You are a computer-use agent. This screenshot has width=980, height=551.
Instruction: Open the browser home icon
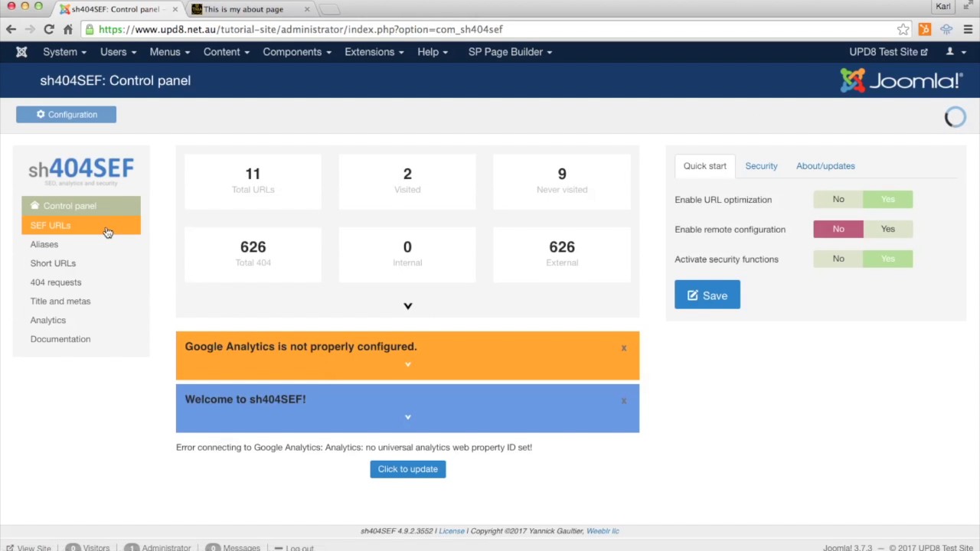pos(67,29)
